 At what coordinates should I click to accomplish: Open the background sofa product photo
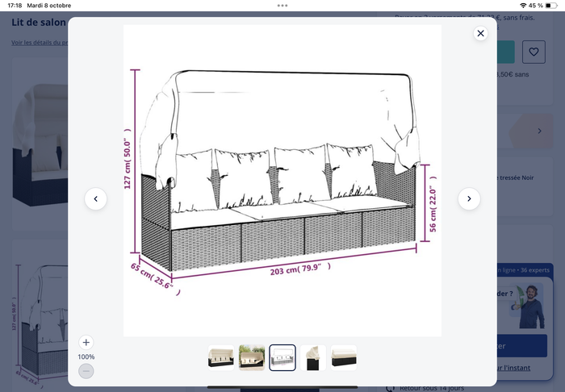pos(36,153)
